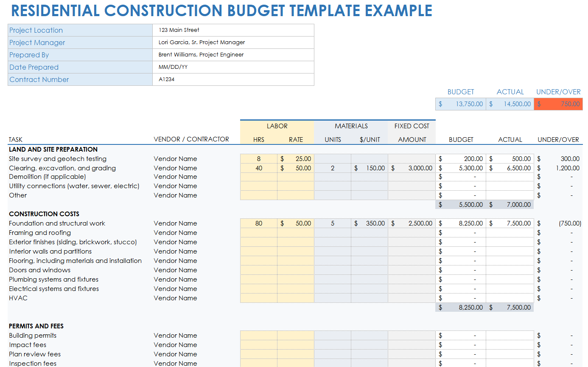Click the Vendor Name cell for HVAC

[175, 298]
